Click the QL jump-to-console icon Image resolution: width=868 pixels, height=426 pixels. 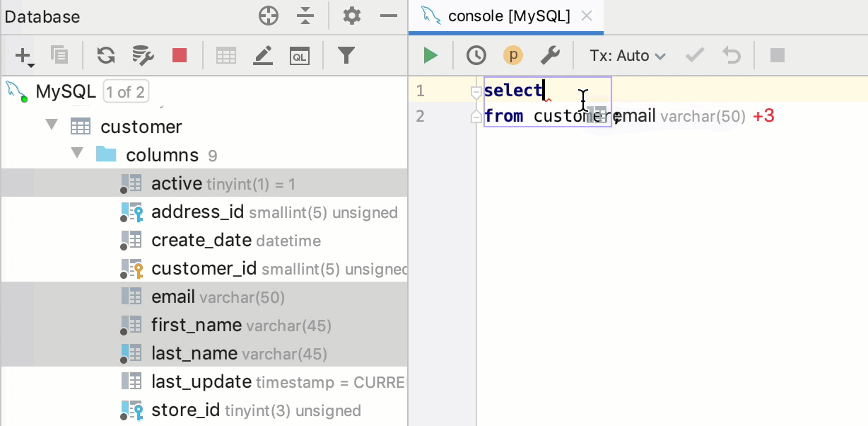pos(299,55)
